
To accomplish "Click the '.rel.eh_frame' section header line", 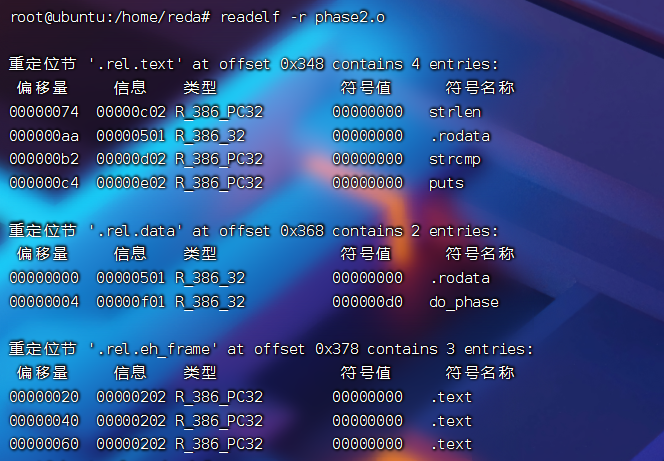I will tap(271, 349).
